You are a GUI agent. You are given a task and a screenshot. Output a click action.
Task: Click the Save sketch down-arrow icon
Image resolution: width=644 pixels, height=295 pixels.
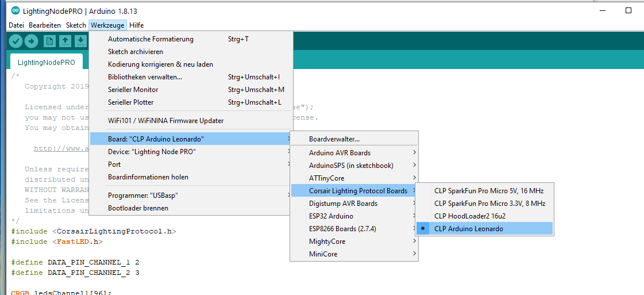tap(81, 41)
